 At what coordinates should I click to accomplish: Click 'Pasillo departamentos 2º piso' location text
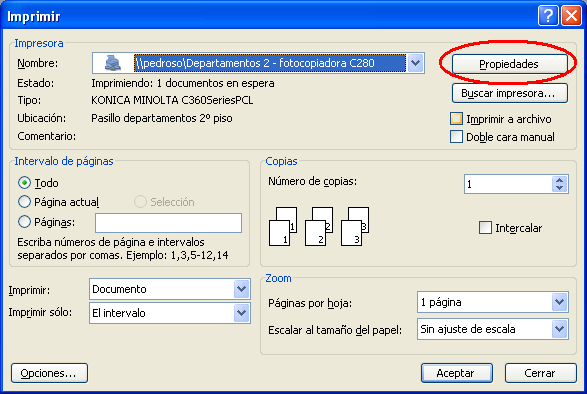(x=162, y=118)
